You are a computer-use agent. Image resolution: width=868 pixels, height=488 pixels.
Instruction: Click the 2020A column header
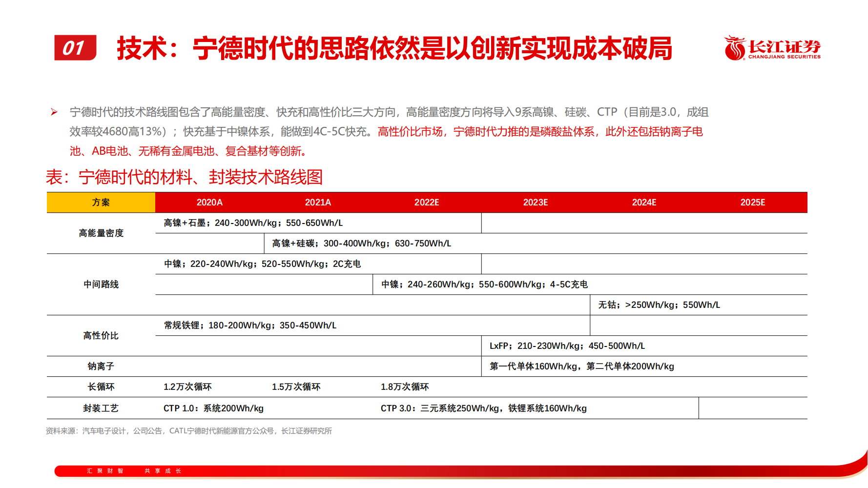click(x=209, y=203)
